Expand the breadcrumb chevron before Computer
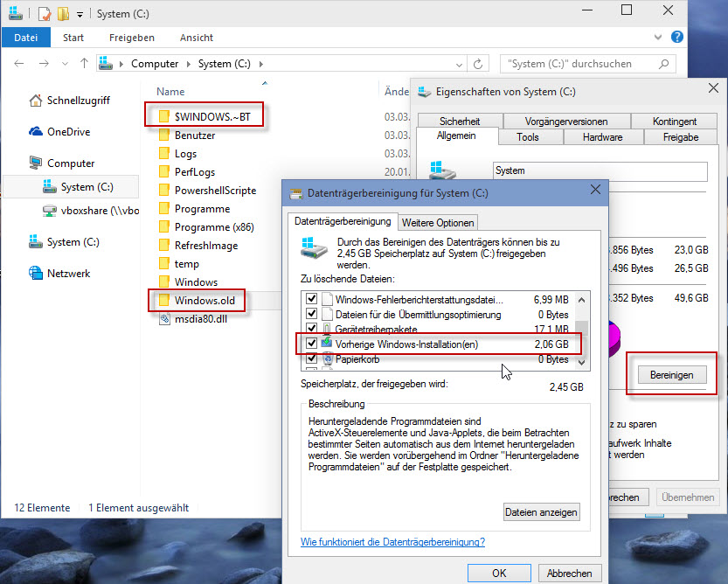This screenshot has height=584, width=728. coord(121,64)
